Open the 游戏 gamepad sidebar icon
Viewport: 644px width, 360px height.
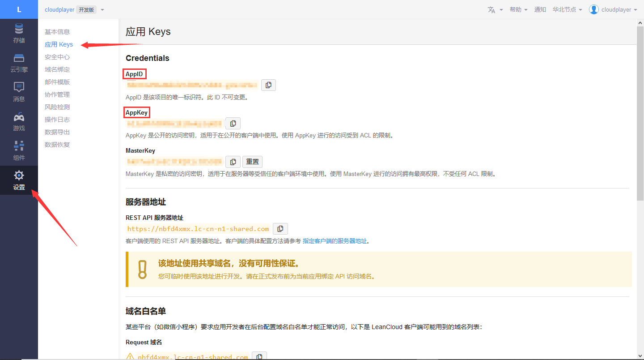[19, 122]
